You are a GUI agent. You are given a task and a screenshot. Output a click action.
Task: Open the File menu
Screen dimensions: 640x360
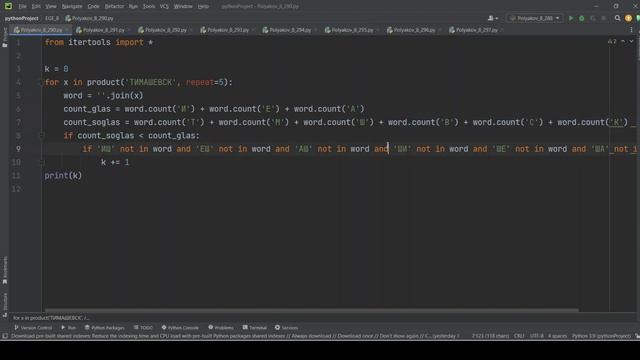[22, 6]
